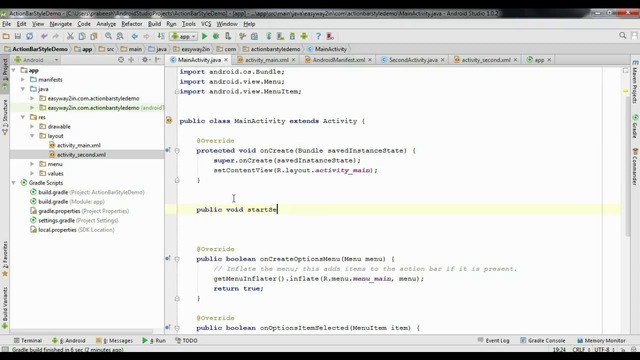This screenshot has height=360, width=640.
Task: Select activity_main.xml in project tree
Action: point(79,145)
